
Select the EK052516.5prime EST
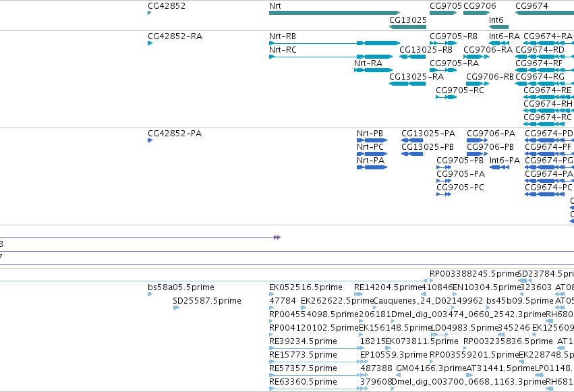click(271, 294)
